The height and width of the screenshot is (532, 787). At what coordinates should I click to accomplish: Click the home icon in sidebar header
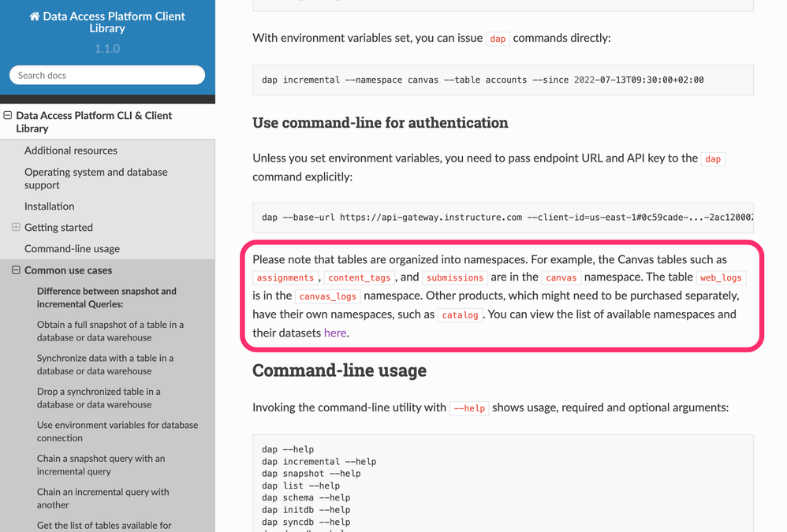click(35, 16)
